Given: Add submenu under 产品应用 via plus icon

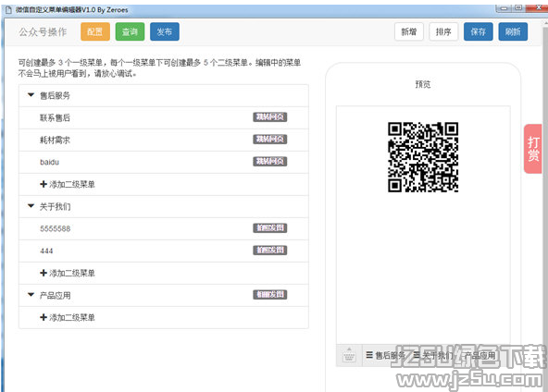Looking at the screenshot, I should tap(44, 317).
